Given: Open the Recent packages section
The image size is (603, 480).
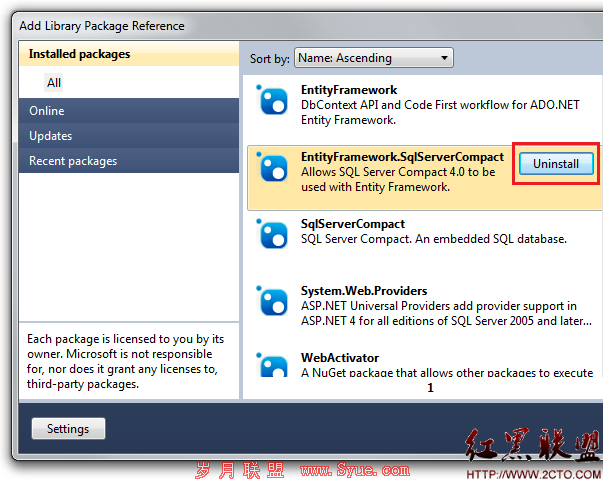Looking at the screenshot, I should pos(129,161).
